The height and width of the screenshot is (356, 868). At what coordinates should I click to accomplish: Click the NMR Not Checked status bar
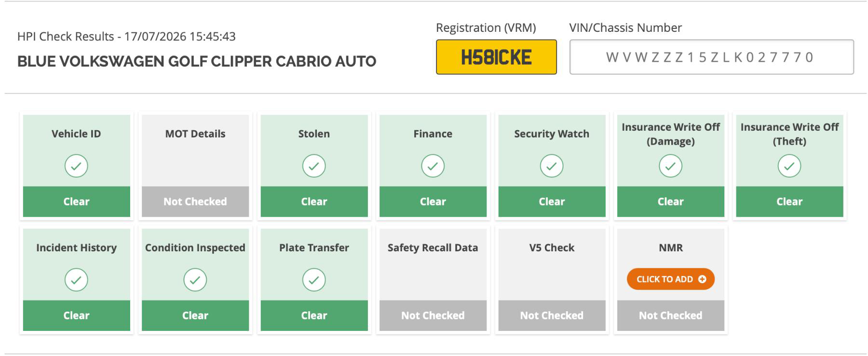[671, 315]
